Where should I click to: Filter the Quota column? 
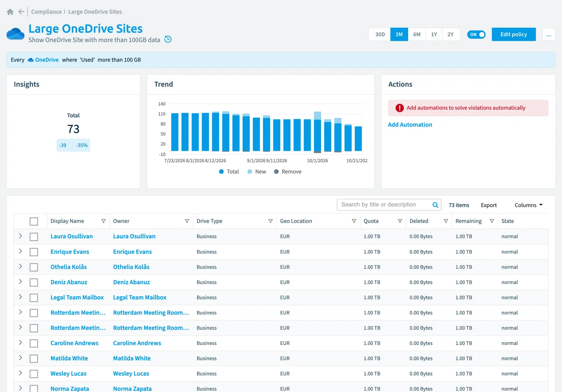400,221
